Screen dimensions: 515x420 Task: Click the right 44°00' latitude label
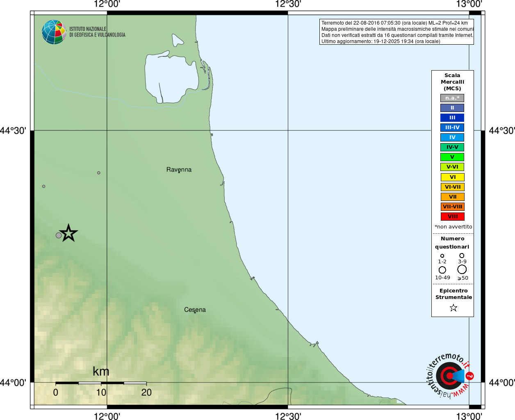(502, 382)
